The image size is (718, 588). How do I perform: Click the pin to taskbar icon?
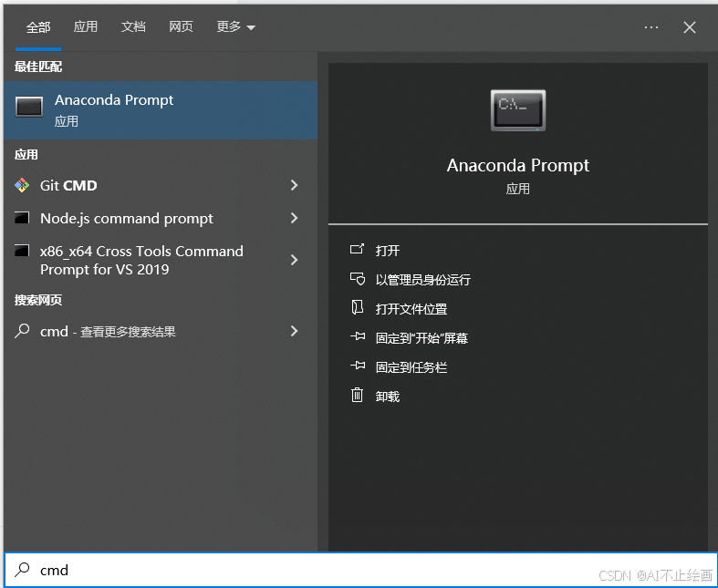[x=357, y=366]
